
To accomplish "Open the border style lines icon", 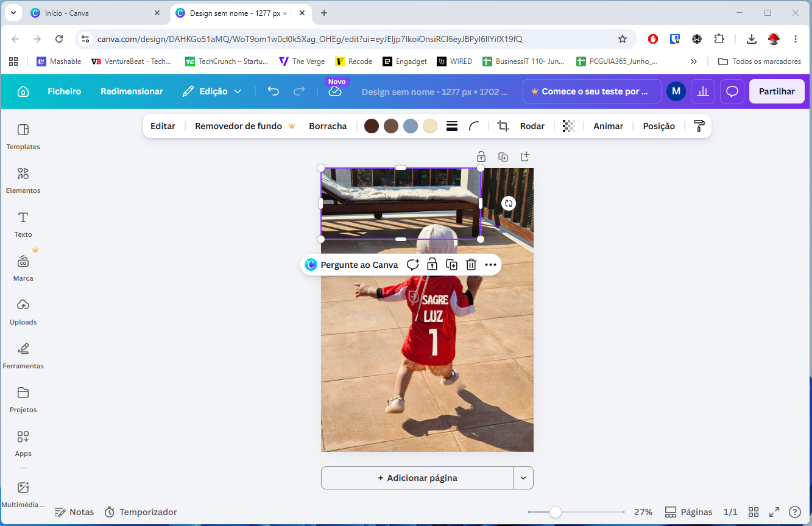I will 452,126.
